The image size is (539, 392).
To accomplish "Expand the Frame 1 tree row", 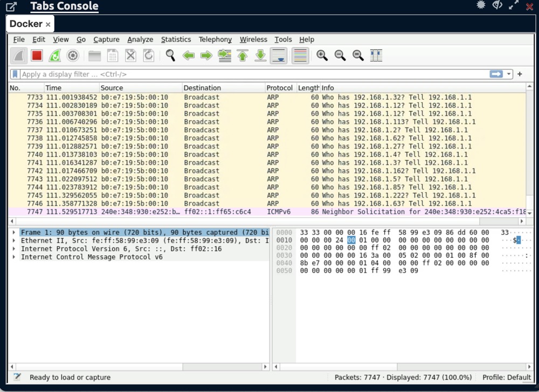I will pyautogui.click(x=14, y=233).
